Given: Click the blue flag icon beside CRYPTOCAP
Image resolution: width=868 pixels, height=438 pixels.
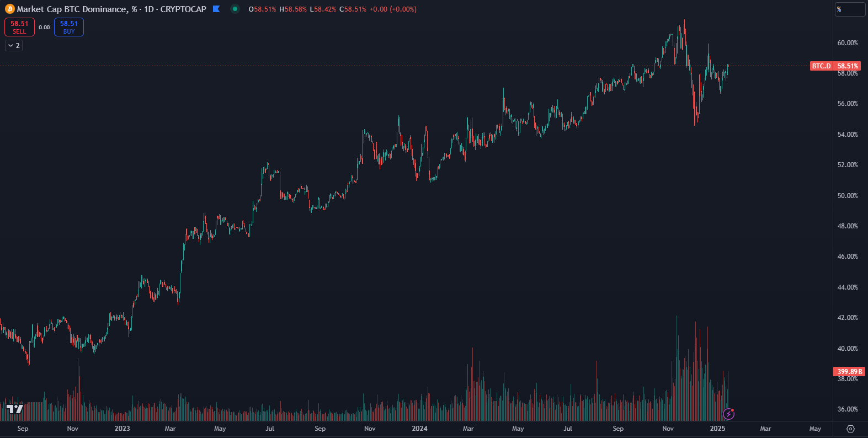Looking at the screenshot, I should point(216,9).
